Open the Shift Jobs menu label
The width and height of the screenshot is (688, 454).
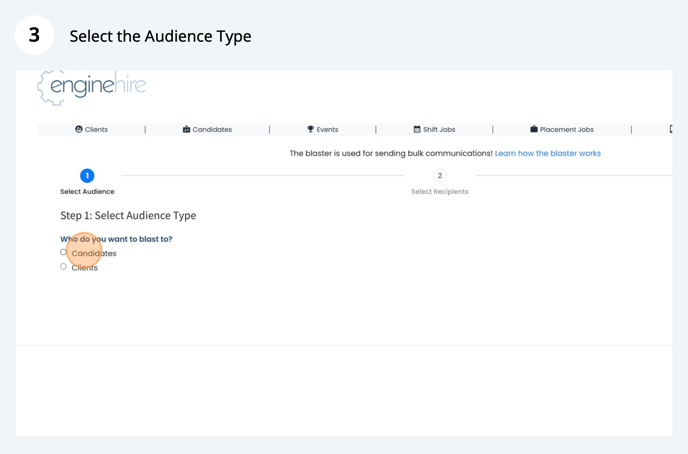(x=439, y=129)
